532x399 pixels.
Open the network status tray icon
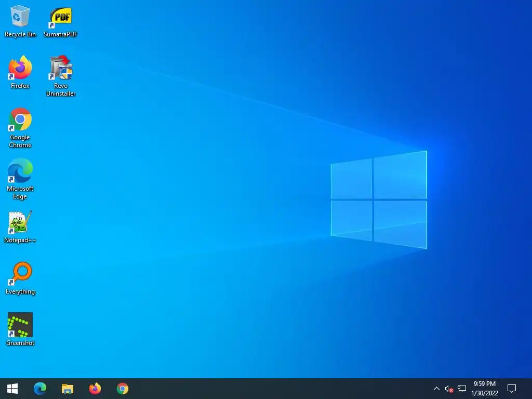(462, 389)
